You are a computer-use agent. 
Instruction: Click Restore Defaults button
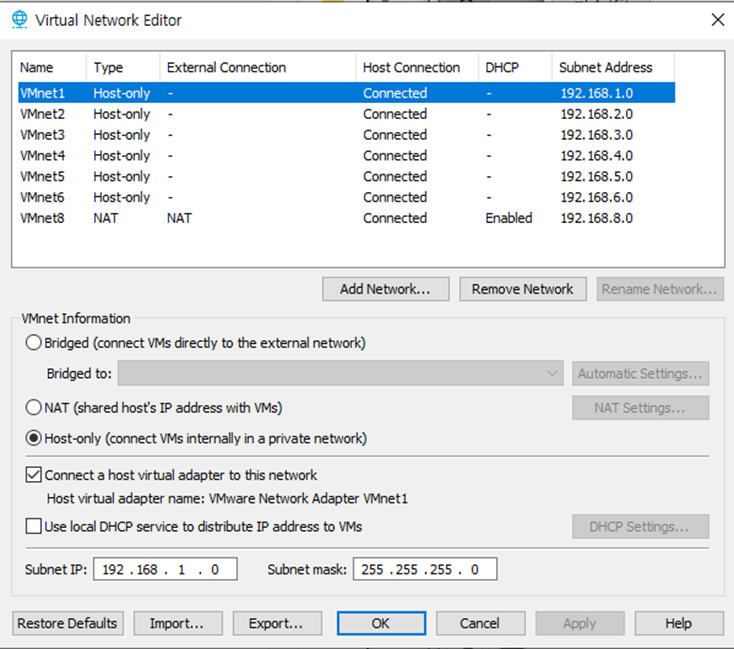point(68,623)
